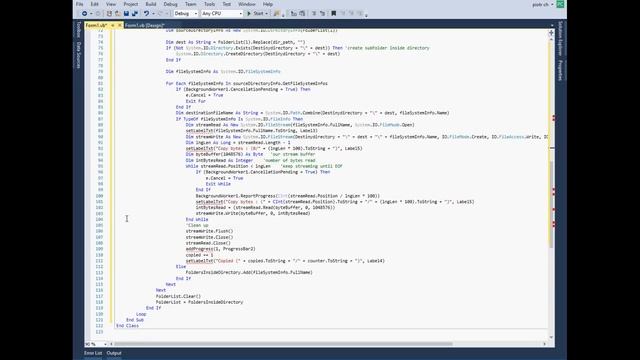Open the Properties side tab
640x360 pixels.
[x=560, y=70]
